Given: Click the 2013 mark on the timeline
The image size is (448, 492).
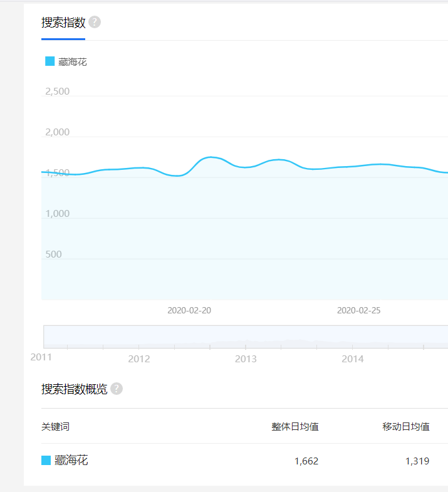Looking at the screenshot, I should pyautogui.click(x=246, y=359).
